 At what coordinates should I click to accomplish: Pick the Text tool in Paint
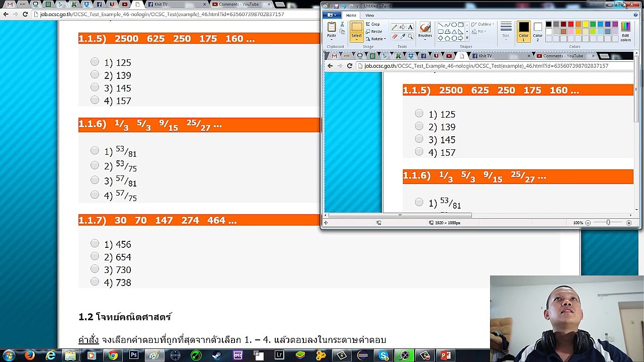point(410,27)
